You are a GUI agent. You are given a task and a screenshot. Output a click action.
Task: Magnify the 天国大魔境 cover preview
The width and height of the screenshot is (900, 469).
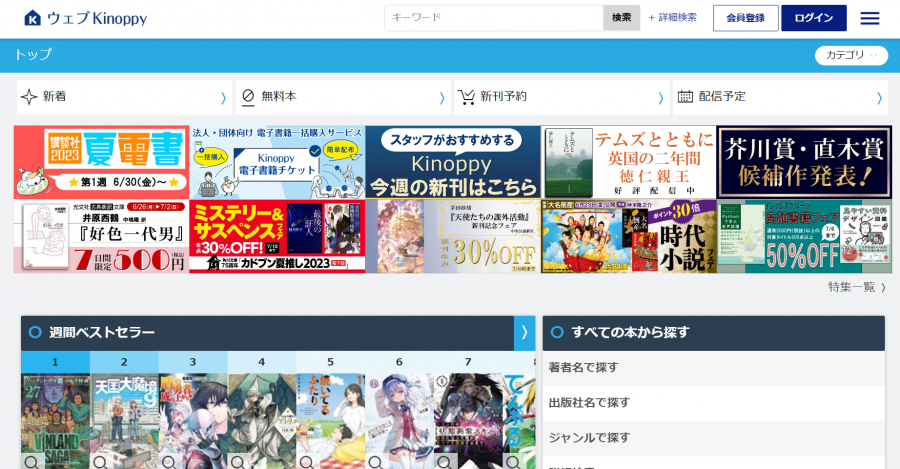(x=100, y=462)
